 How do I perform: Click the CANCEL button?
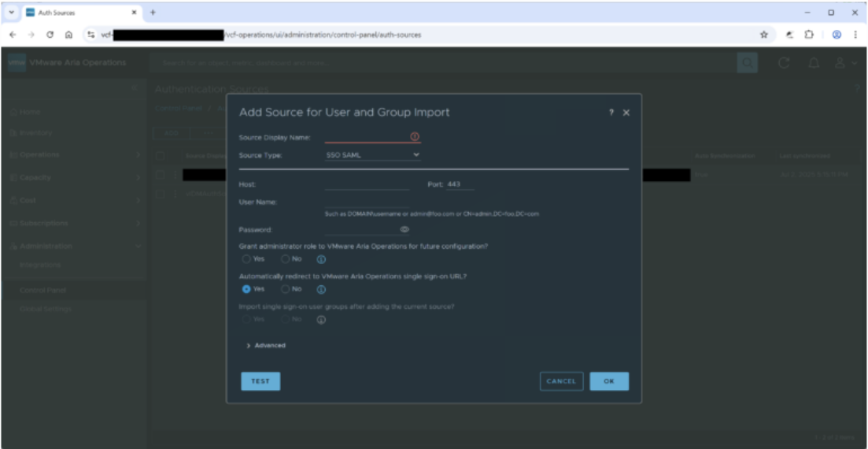click(x=561, y=381)
